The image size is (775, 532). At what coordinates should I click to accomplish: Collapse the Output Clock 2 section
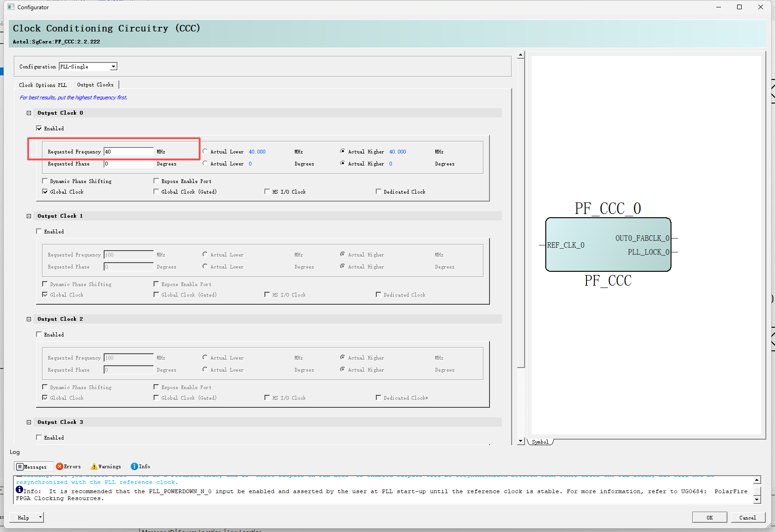pyautogui.click(x=29, y=319)
